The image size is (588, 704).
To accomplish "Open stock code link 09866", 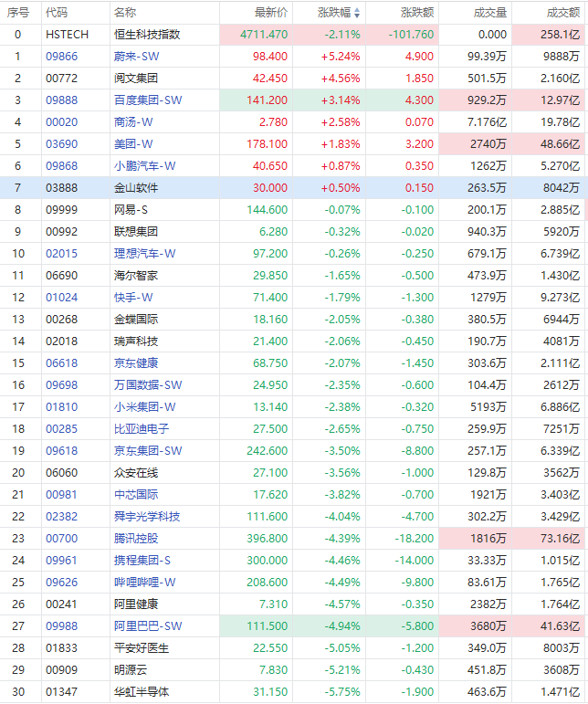I will pyautogui.click(x=61, y=56).
